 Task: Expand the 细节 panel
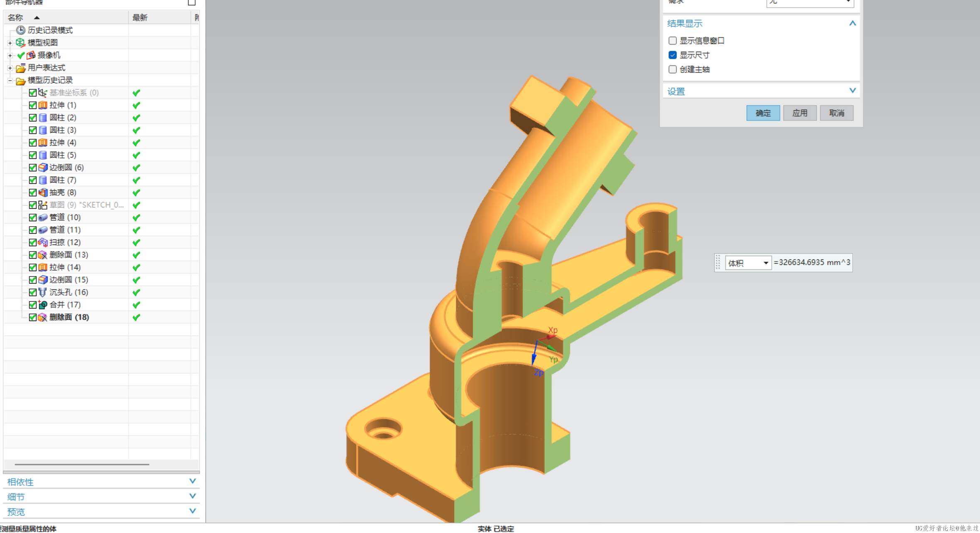(x=192, y=496)
